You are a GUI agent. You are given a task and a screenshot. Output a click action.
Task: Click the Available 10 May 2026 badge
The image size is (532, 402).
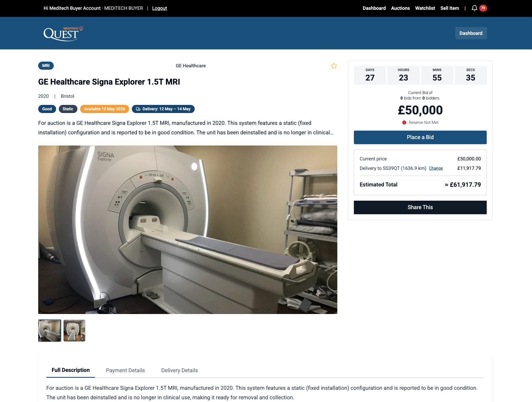(x=104, y=109)
